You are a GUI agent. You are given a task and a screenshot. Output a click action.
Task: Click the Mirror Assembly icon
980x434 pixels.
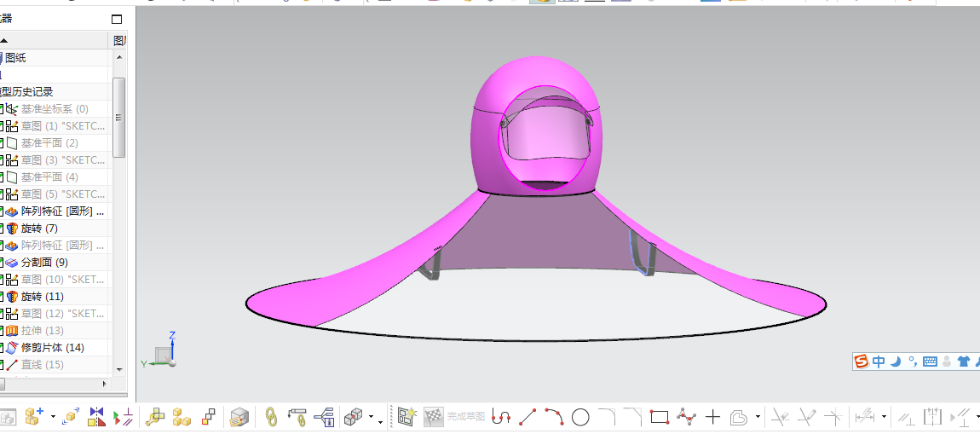click(97, 416)
